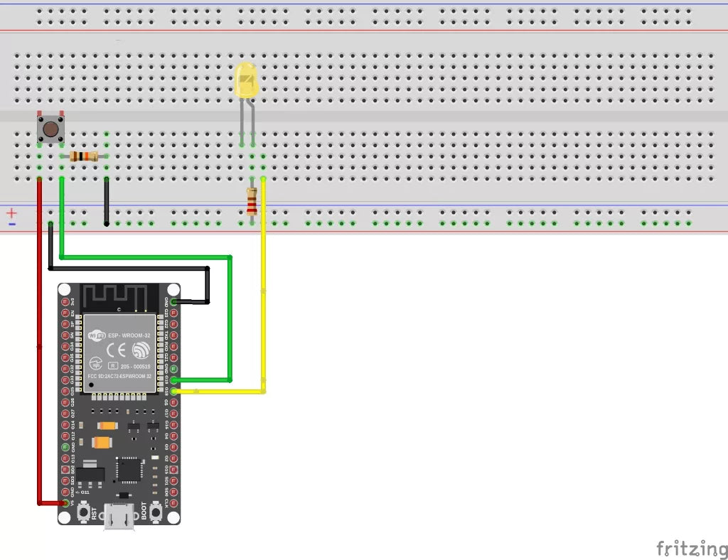728x560 pixels.
Task: Click the G14 pin on the ESP32
Action: pyautogui.click(x=65, y=424)
